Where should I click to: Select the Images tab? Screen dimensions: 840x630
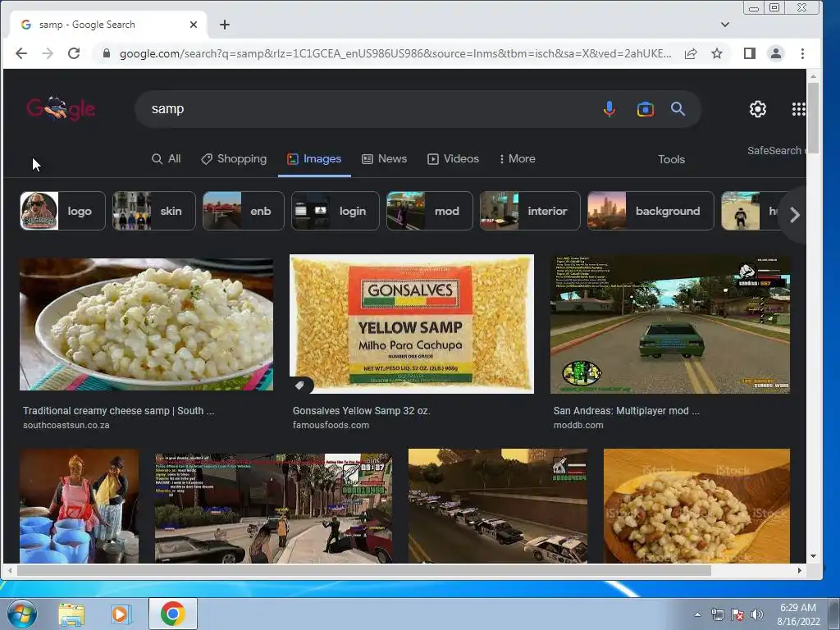(x=314, y=159)
